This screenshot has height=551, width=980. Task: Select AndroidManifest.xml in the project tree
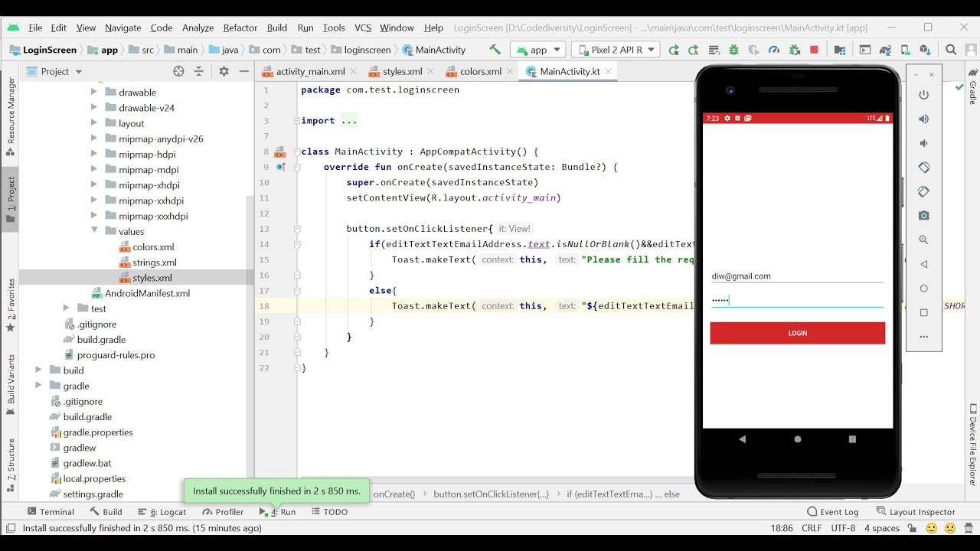pyautogui.click(x=148, y=293)
